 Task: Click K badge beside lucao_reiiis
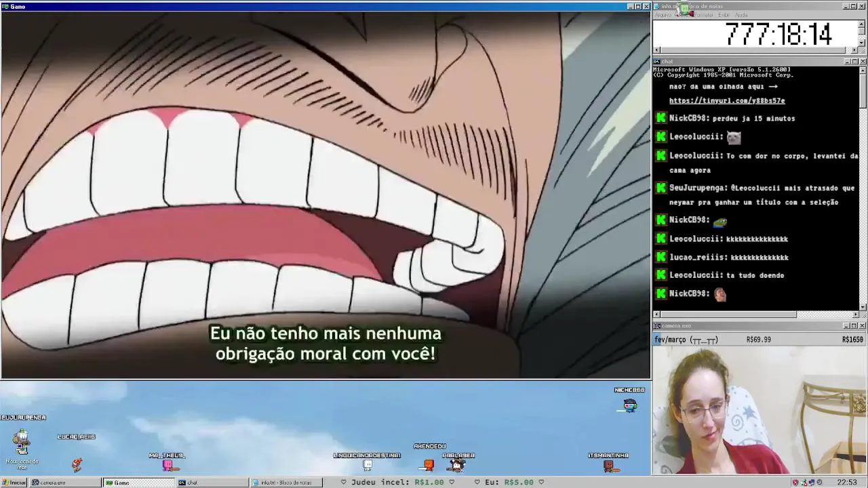661,257
